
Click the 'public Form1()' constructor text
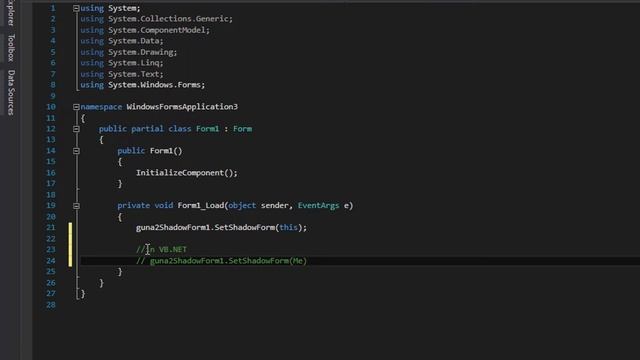(x=150, y=151)
